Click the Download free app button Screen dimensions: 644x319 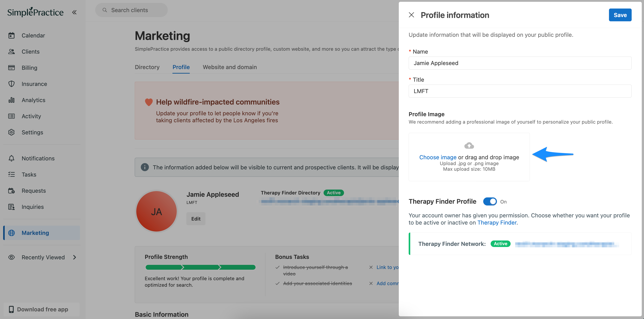(42, 309)
